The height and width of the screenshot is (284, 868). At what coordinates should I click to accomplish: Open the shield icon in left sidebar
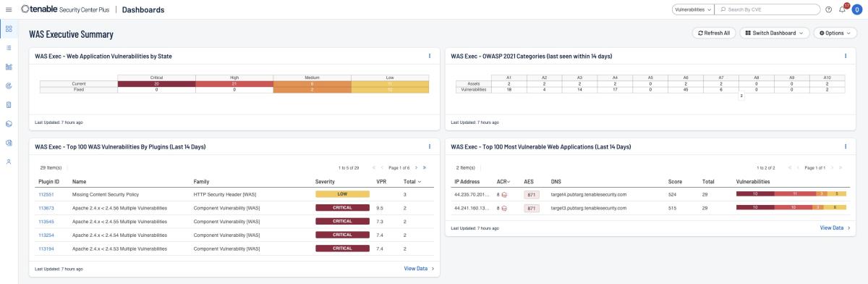[9, 143]
